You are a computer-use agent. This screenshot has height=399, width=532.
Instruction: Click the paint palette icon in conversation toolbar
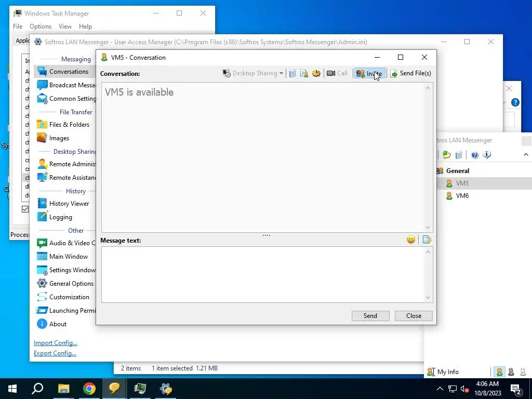click(x=316, y=73)
